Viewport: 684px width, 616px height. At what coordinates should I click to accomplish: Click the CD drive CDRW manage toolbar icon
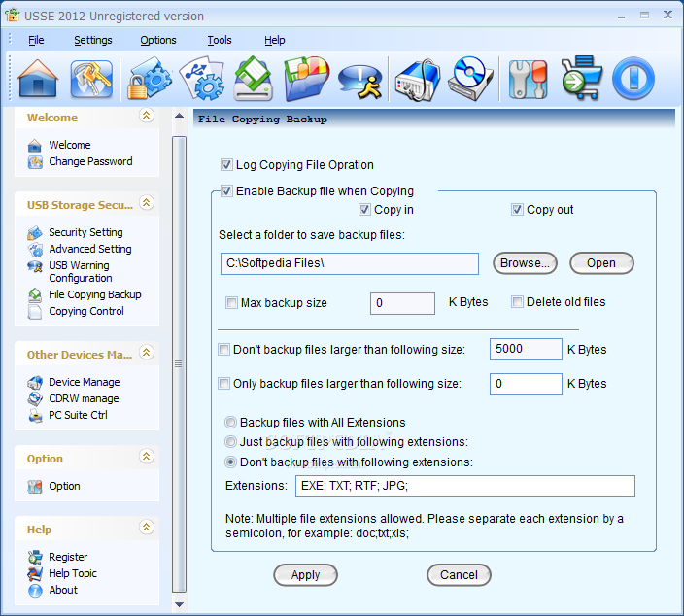(x=470, y=79)
